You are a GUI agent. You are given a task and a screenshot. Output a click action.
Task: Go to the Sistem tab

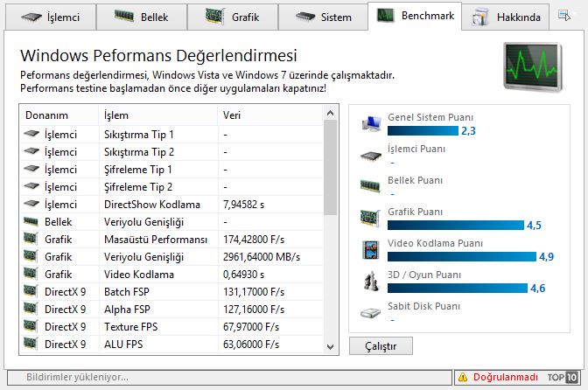pyautogui.click(x=323, y=17)
